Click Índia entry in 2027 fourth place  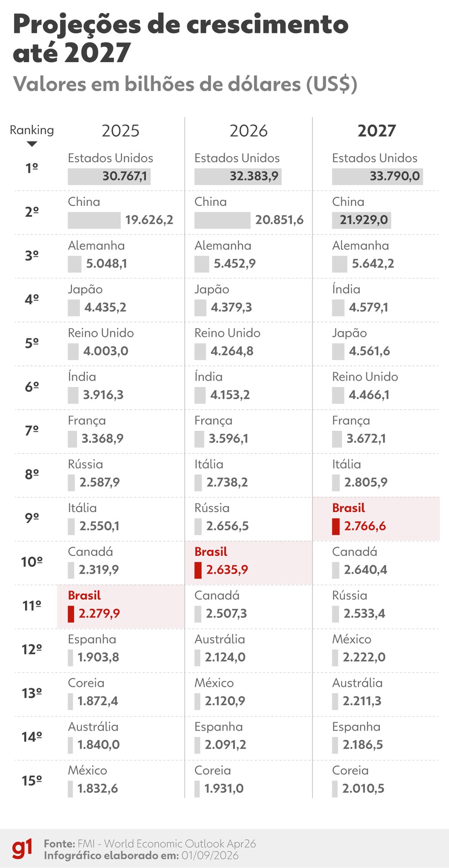(346, 289)
